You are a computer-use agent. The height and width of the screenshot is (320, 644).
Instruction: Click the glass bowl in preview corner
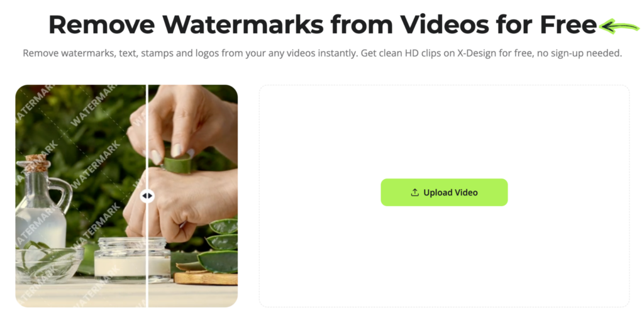(x=48, y=265)
